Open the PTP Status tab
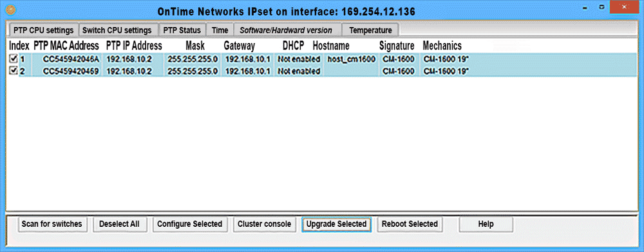The image size is (644, 252). point(182,30)
